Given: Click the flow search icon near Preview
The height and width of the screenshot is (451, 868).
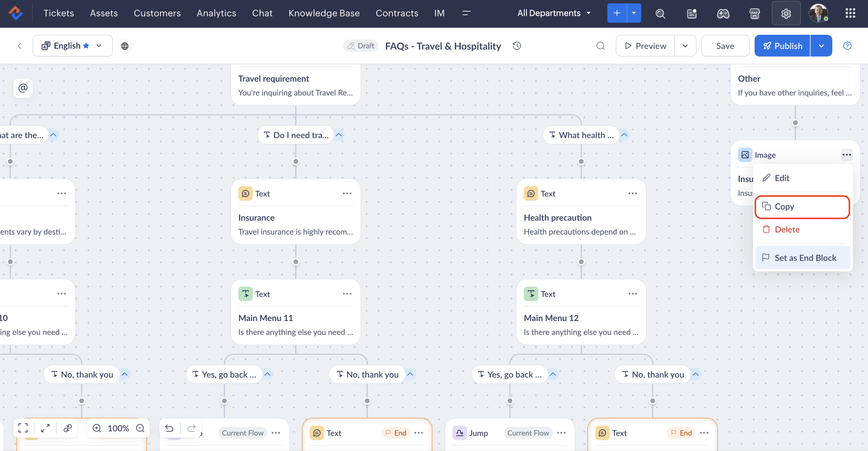Looking at the screenshot, I should point(600,46).
